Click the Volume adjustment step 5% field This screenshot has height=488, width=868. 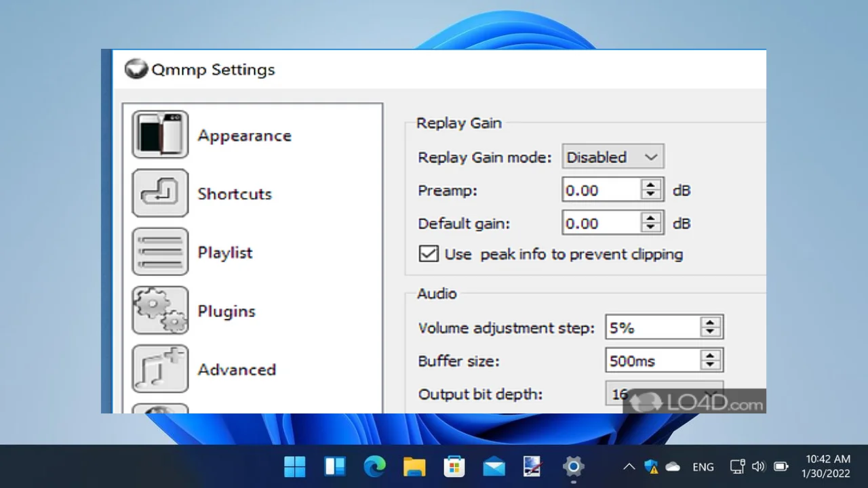[x=653, y=328]
